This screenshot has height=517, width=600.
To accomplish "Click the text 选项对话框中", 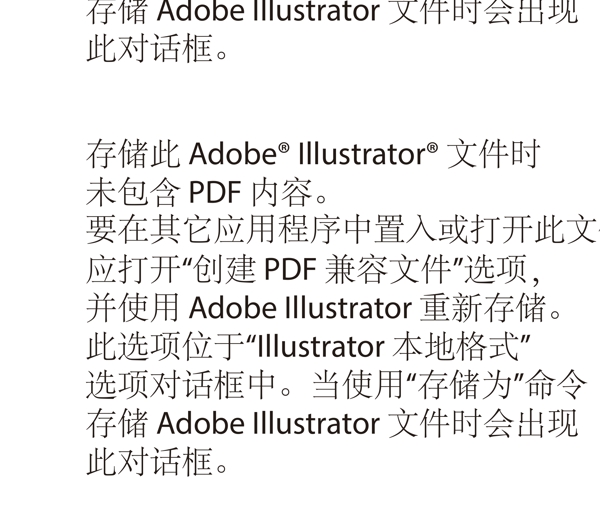I will click(x=181, y=385).
